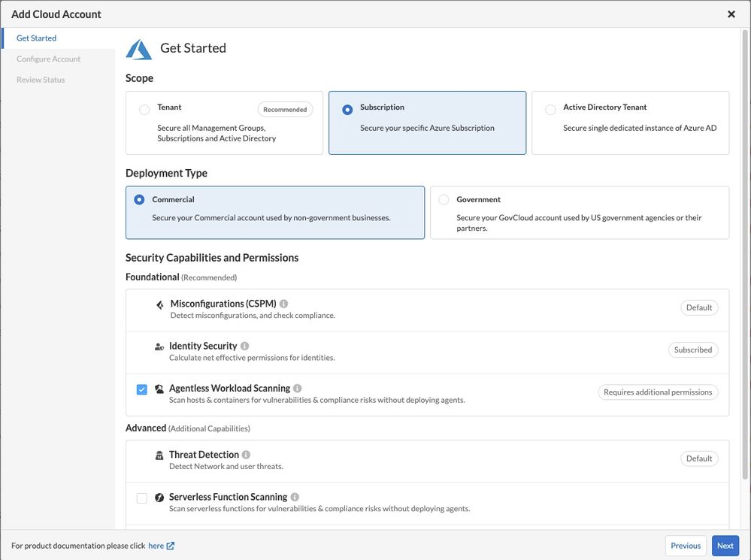Close the Add Cloud Account dialog

tap(731, 14)
